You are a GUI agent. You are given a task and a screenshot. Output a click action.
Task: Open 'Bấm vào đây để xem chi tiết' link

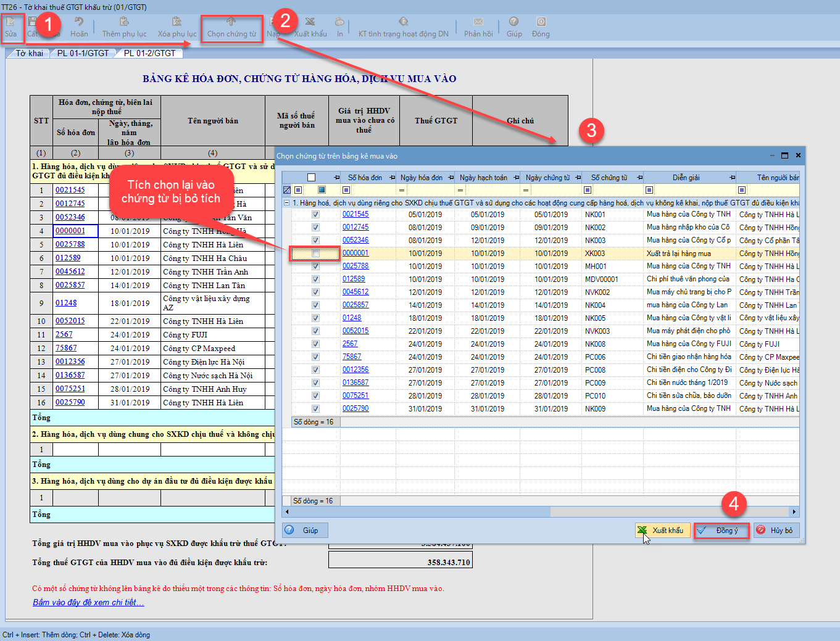click(x=88, y=602)
